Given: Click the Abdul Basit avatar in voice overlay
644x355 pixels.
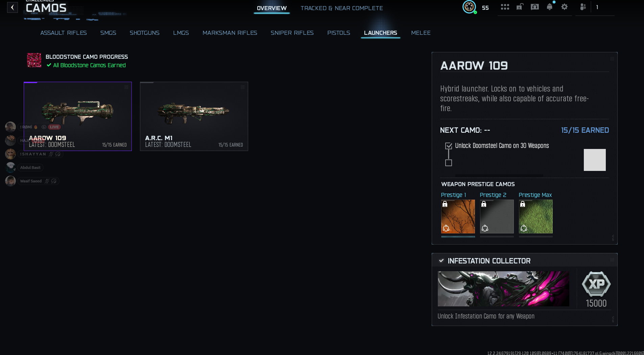Looking at the screenshot, I should (10, 168).
